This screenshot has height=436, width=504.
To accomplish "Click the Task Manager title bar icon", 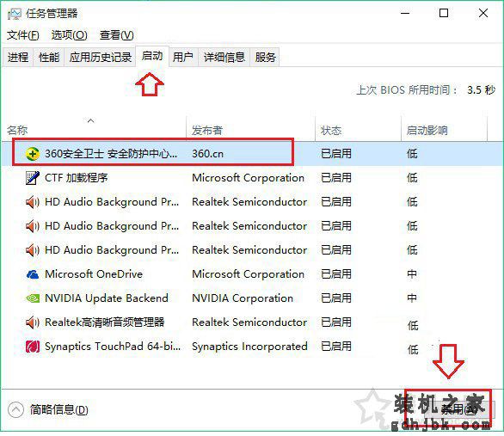I will click(x=15, y=14).
